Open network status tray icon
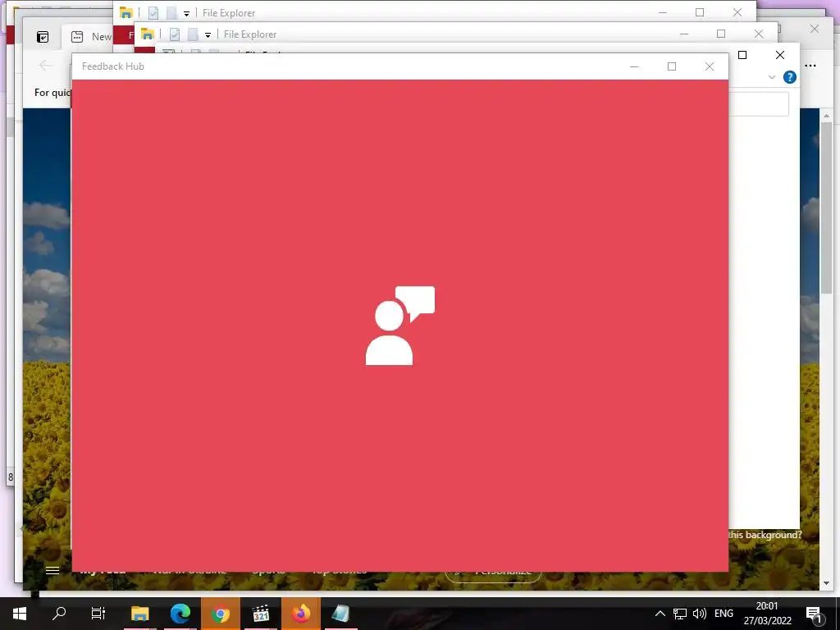Viewport: 840px width, 630px height. coord(680,614)
